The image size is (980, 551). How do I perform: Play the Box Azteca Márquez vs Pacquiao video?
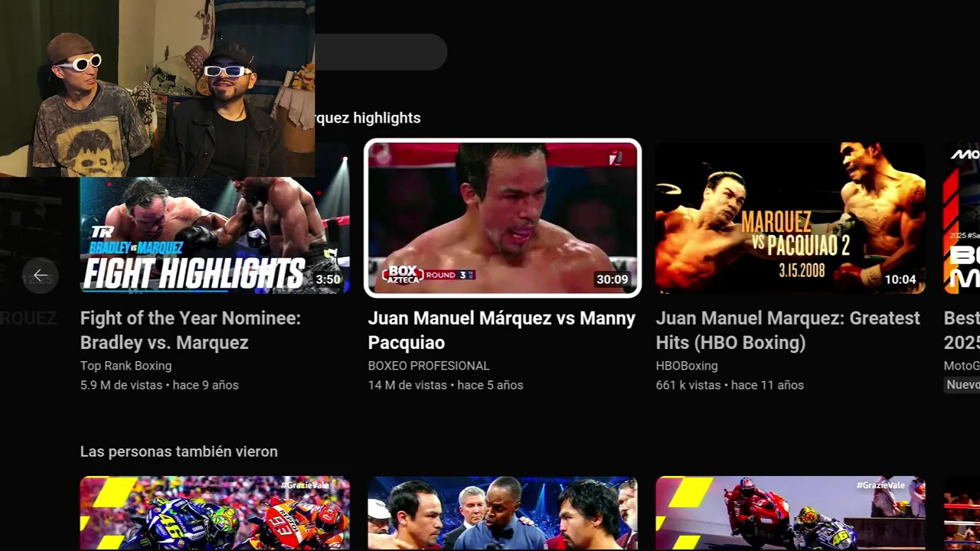tap(502, 218)
